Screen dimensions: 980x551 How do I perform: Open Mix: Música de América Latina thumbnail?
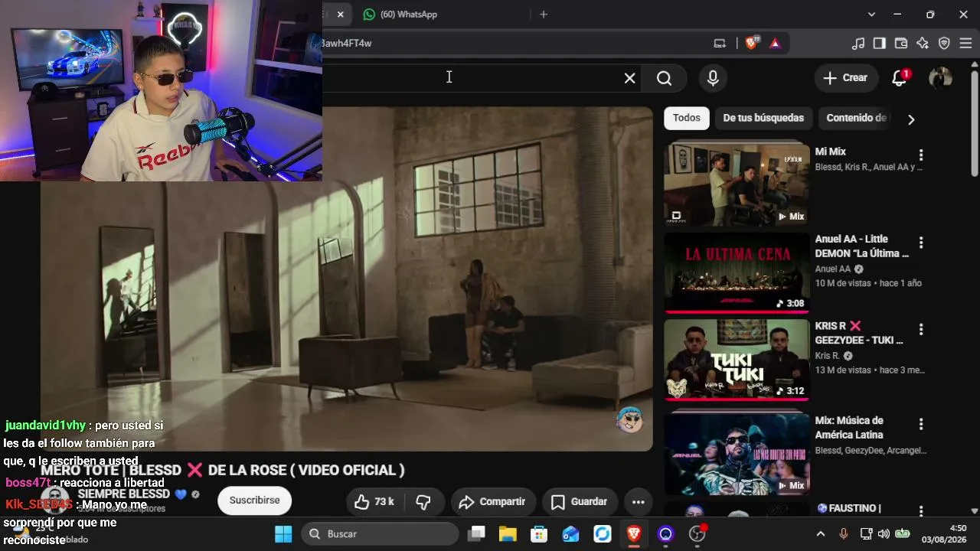point(737,455)
